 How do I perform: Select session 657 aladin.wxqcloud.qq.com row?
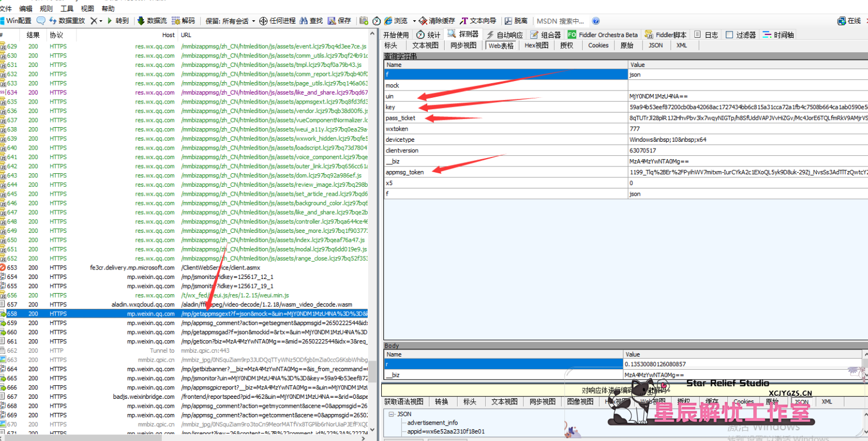tap(184, 304)
